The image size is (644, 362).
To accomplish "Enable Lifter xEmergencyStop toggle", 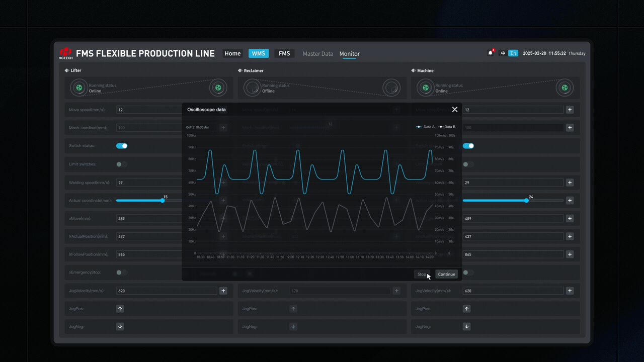I will coord(122,273).
